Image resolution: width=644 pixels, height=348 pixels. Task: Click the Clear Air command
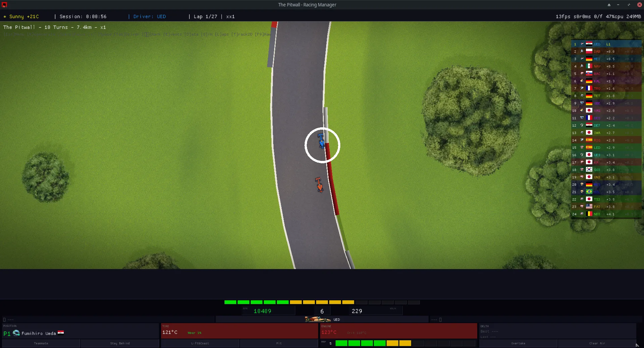pyautogui.click(x=597, y=343)
